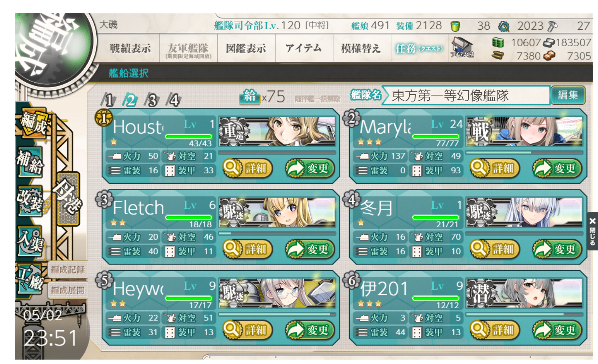Open the 工廠 factory sidebar icon
The height and width of the screenshot is (364, 598).
click(30, 279)
